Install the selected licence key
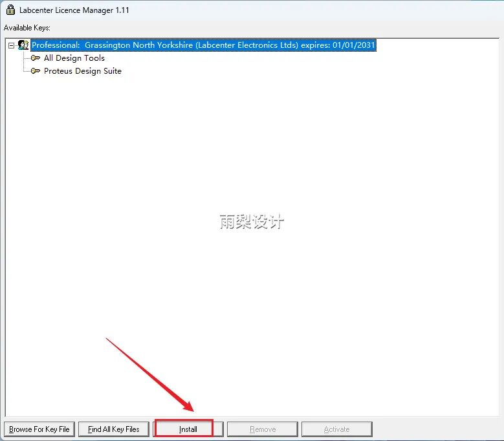Screen dimensions: 504x441 point(188,429)
